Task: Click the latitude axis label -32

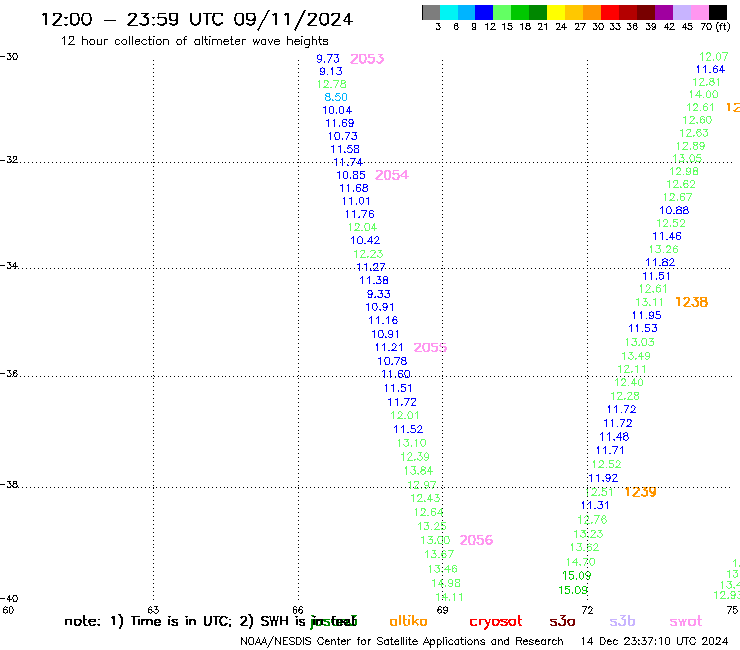Action: 9,160
